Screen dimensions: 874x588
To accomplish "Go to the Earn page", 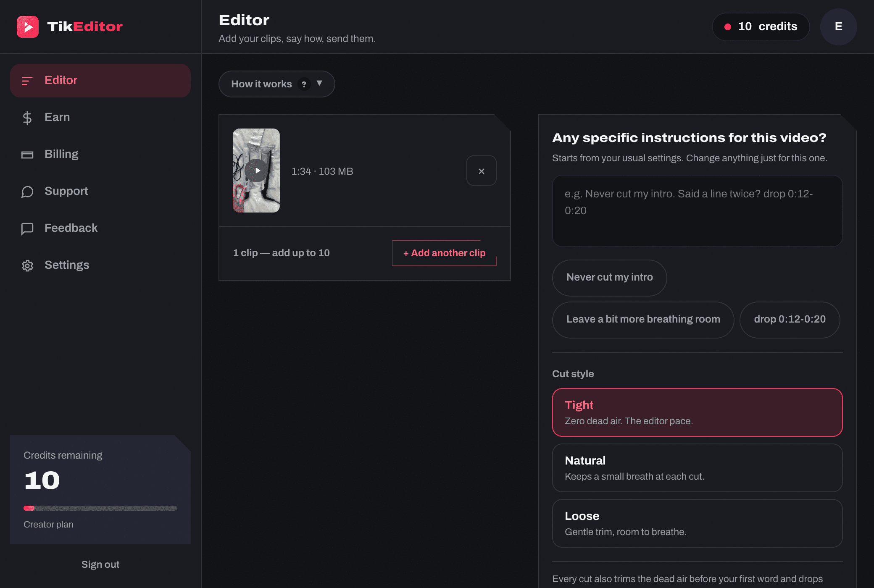I will click(x=100, y=118).
